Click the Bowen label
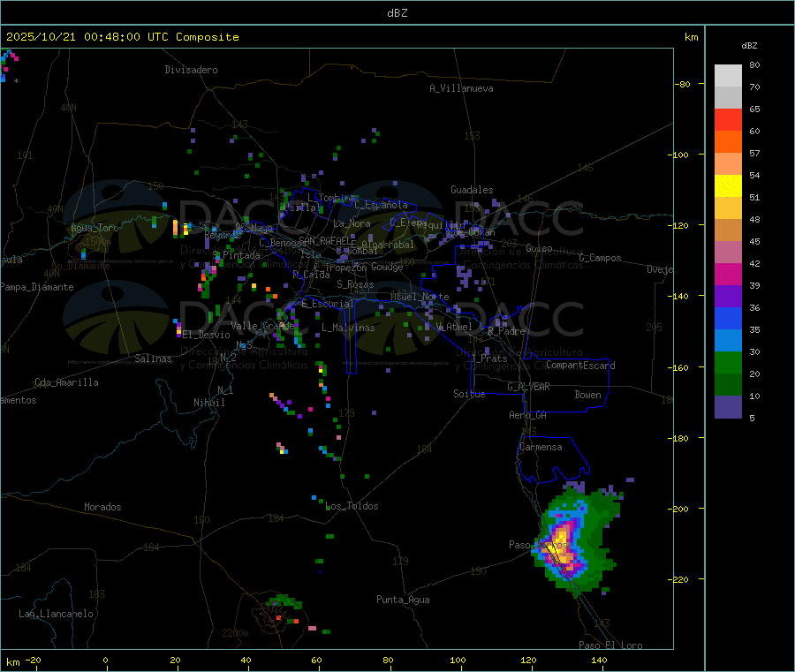The height and width of the screenshot is (672, 795). click(x=588, y=395)
